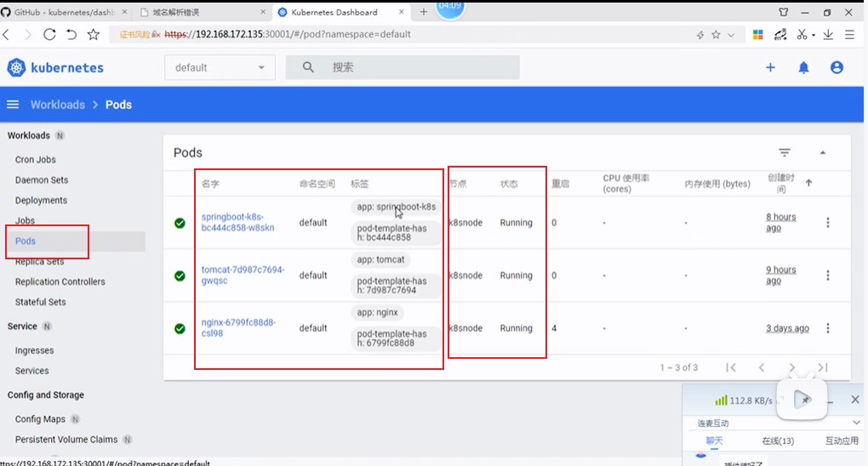Open the colorful apps grid icon
Image resolution: width=868 pixels, height=466 pixels.
[x=758, y=34]
